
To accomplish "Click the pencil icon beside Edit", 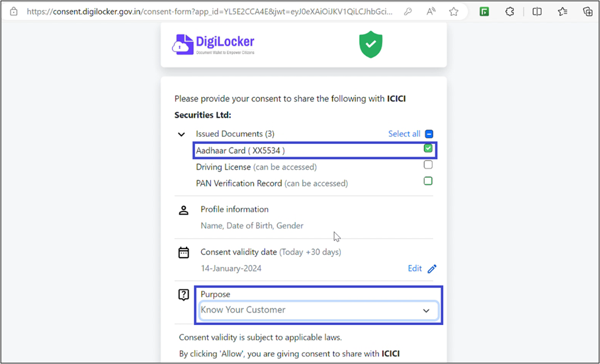I will click(x=432, y=269).
